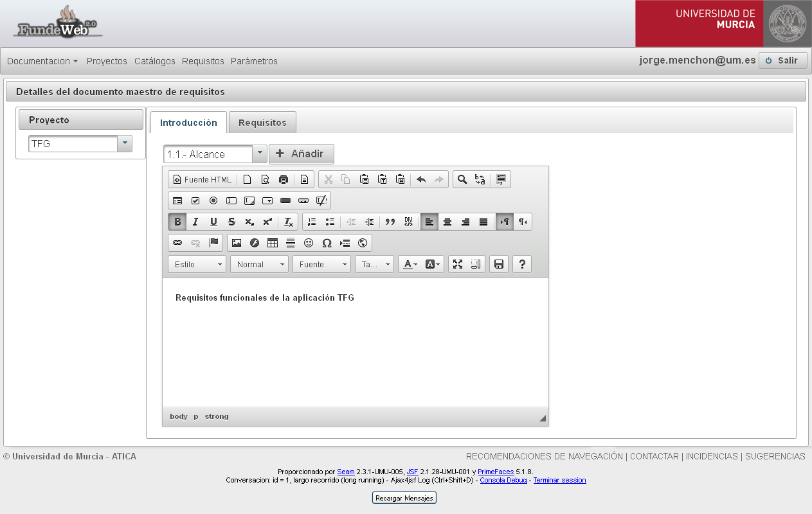This screenshot has width=812, height=514.
Task: Insert a bulleted list
Action: 330,222
